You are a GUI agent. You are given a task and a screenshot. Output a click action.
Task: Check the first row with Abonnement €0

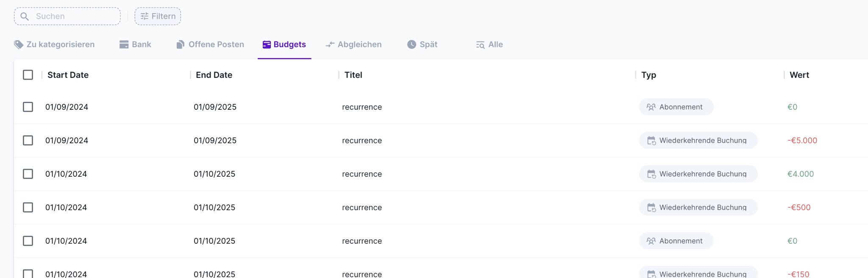tap(28, 107)
